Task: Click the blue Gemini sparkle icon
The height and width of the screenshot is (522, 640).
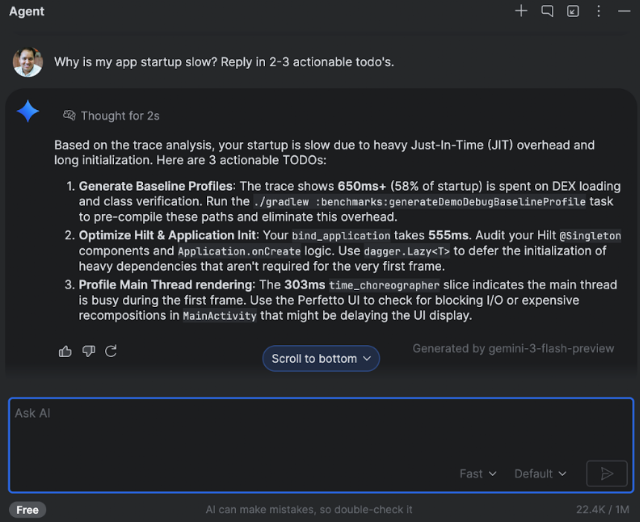Action: tap(28, 111)
